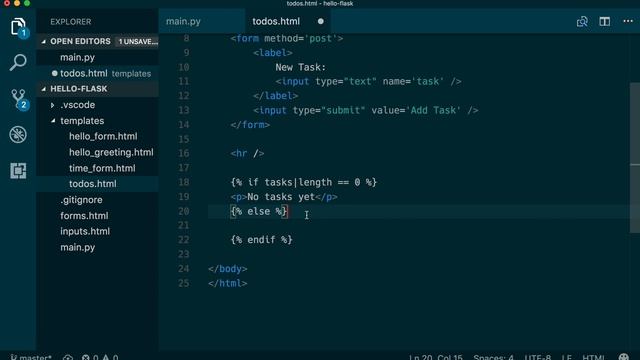The height and width of the screenshot is (360, 640).
Task: Click the closing </html> tag on line 25
Action: tap(228, 283)
